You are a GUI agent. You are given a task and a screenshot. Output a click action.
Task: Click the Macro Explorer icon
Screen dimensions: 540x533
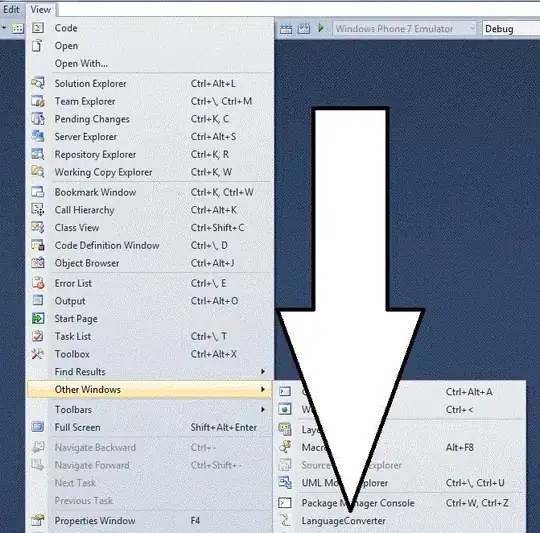tap(285, 447)
